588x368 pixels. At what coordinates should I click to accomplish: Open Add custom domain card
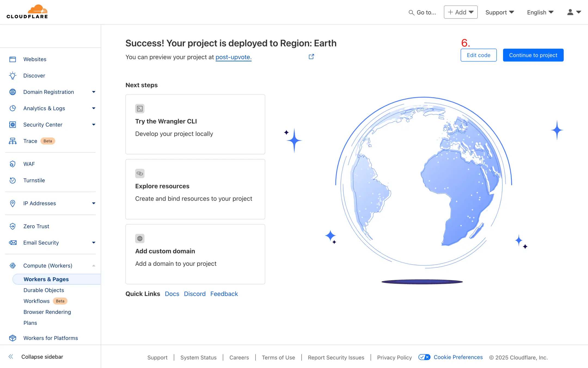tap(195, 254)
